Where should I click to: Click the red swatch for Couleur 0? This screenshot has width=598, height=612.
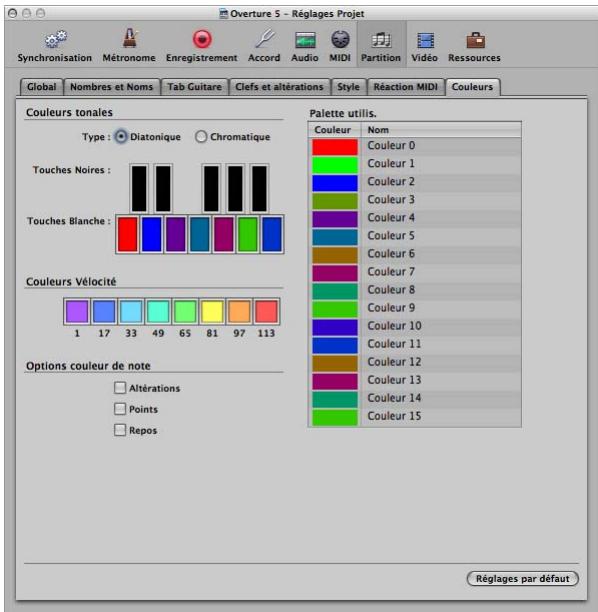[x=335, y=147]
